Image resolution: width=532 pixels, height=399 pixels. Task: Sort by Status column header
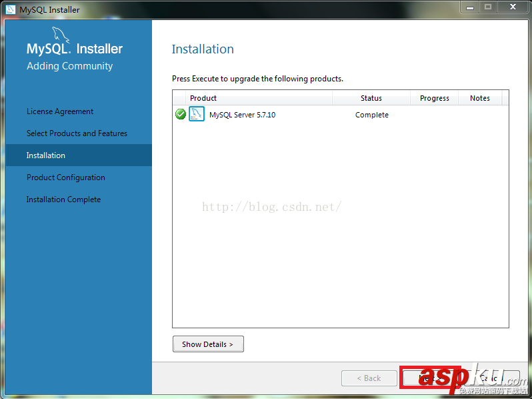pos(371,98)
